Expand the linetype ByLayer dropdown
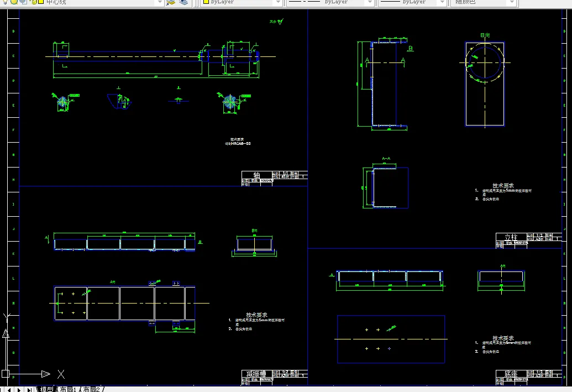 coord(370,2)
